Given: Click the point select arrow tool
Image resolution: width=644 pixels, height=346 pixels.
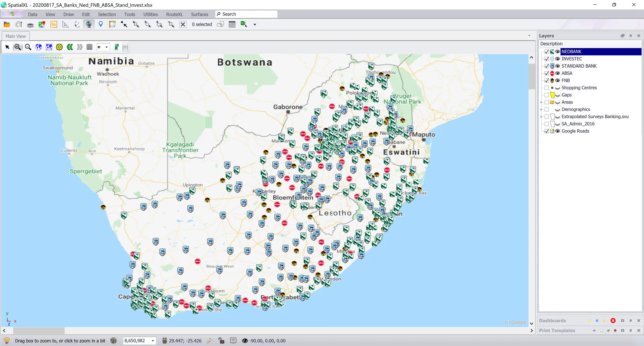Looking at the screenshot, I should [124, 25].
